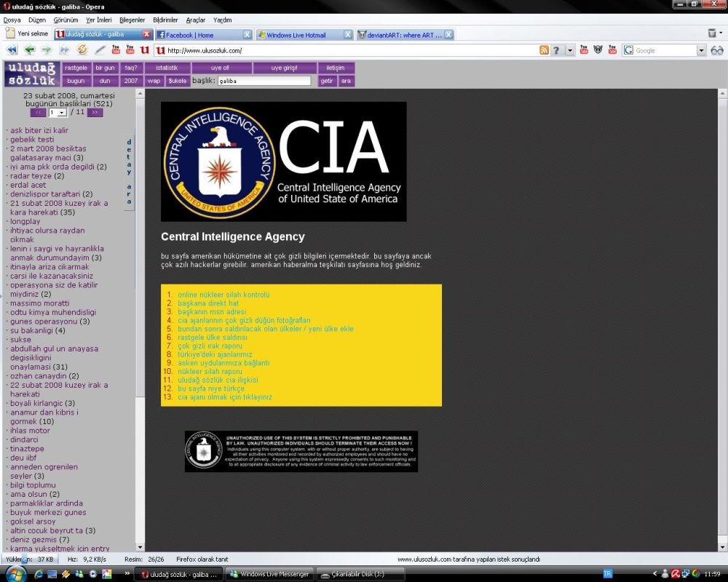Click the forward arrow icon
The width and height of the screenshot is (728, 582).
tap(47, 50)
